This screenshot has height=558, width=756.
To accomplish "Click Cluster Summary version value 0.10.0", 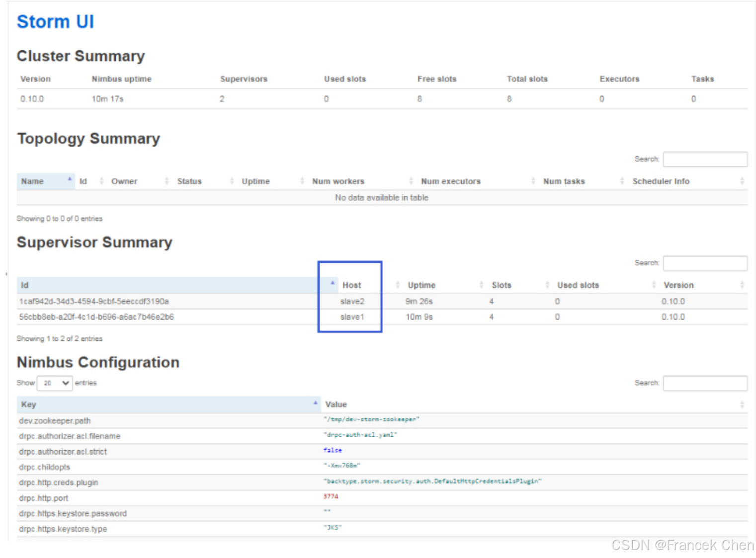I will coord(32,99).
